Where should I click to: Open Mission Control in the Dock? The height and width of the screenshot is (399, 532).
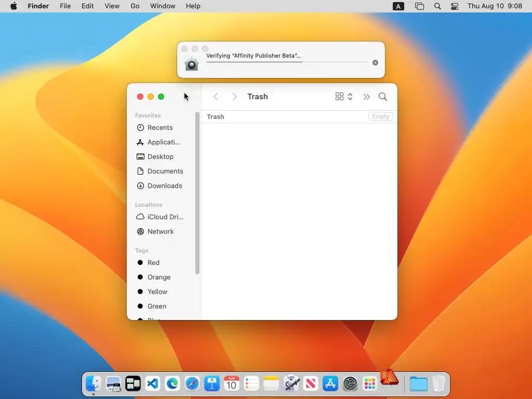tap(132, 384)
